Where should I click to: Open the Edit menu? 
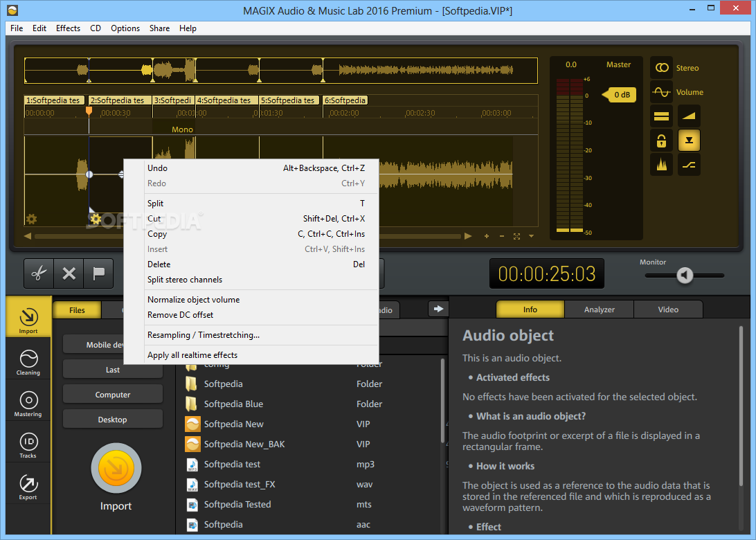(x=39, y=28)
